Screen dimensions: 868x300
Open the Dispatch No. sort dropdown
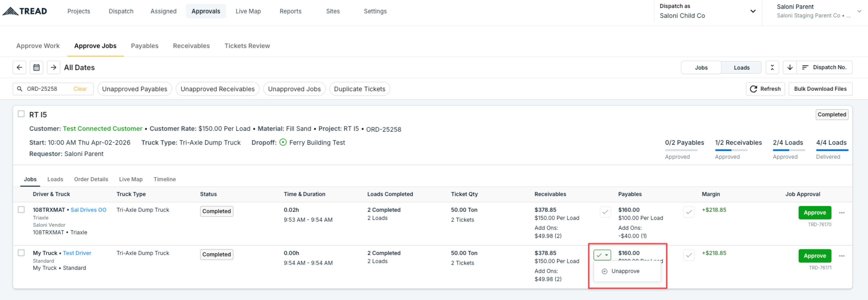point(824,68)
